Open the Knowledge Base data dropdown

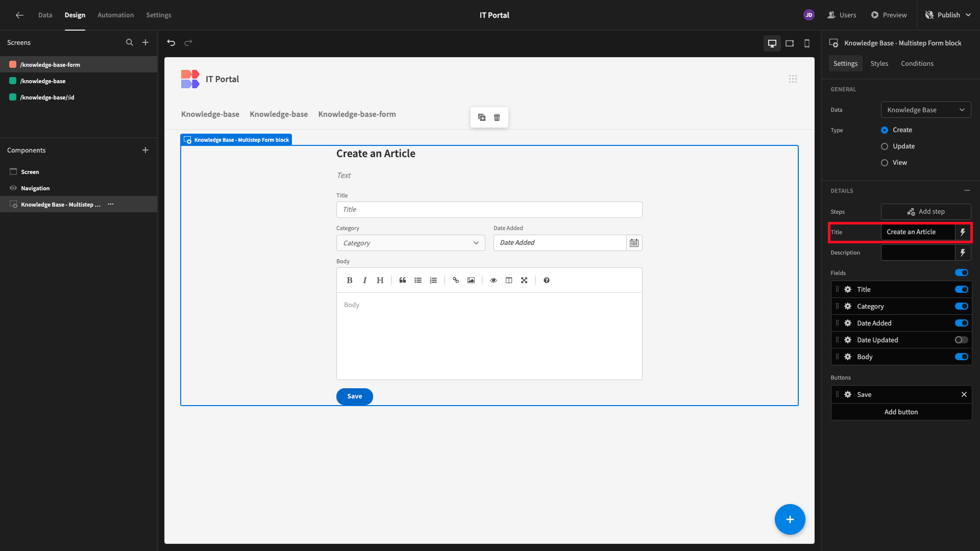tap(926, 110)
